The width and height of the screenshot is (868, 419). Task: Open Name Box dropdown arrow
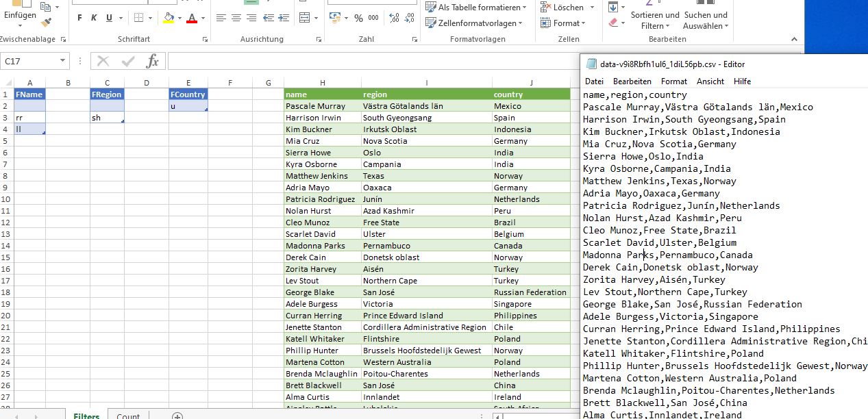tap(62, 61)
